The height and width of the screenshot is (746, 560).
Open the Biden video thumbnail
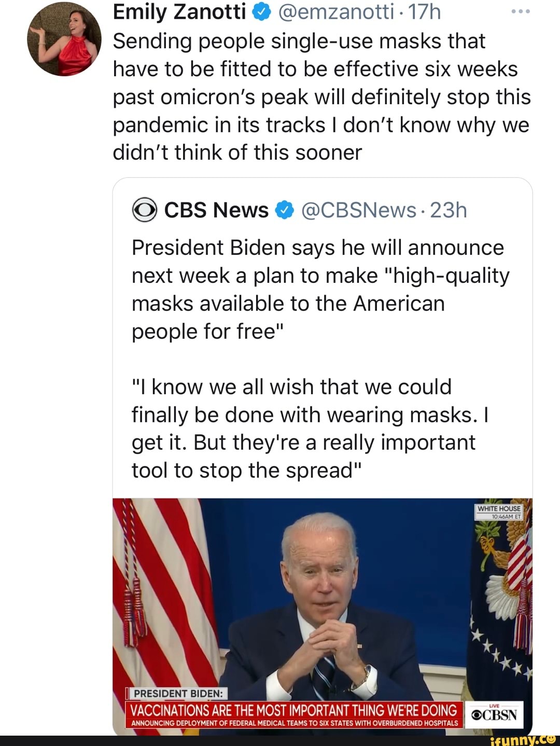click(x=321, y=597)
